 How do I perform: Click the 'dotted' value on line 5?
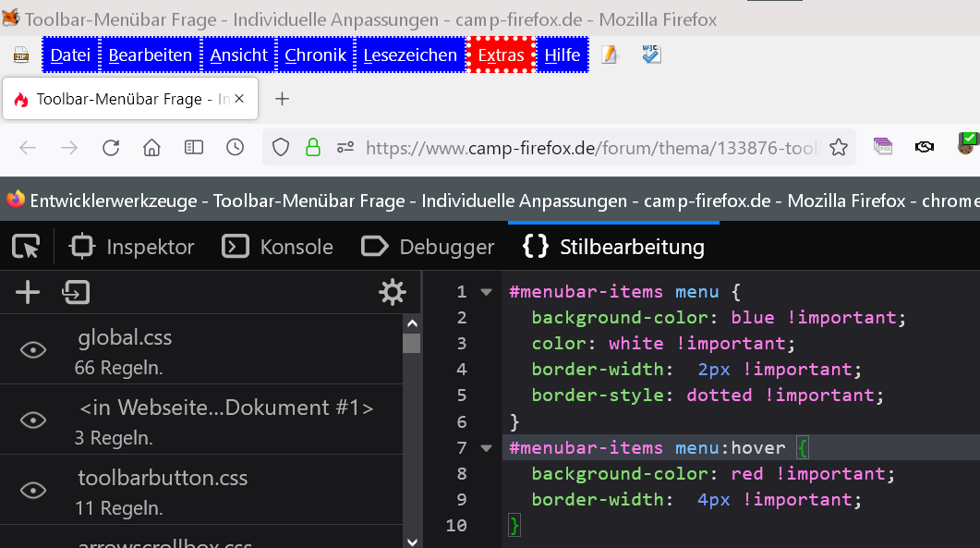(x=720, y=396)
